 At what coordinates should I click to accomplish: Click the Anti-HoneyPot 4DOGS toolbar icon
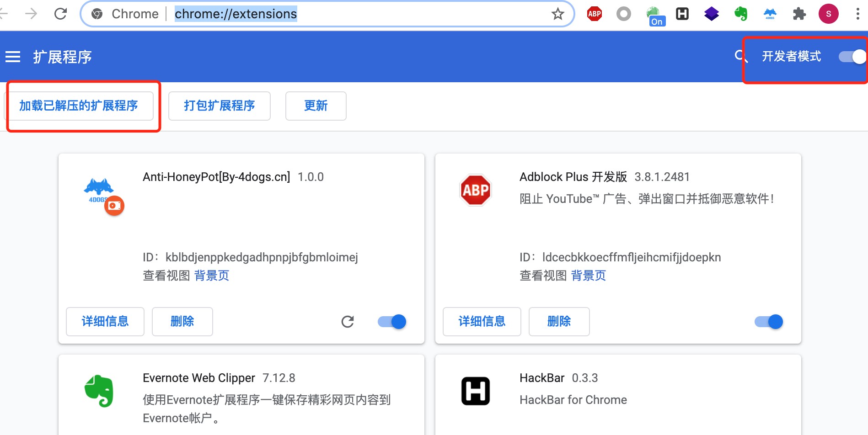pyautogui.click(x=770, y=14)
